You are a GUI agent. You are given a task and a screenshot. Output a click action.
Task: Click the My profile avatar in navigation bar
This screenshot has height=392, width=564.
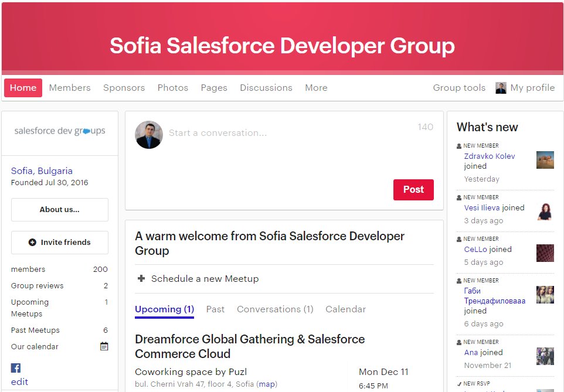click(501, 88)
